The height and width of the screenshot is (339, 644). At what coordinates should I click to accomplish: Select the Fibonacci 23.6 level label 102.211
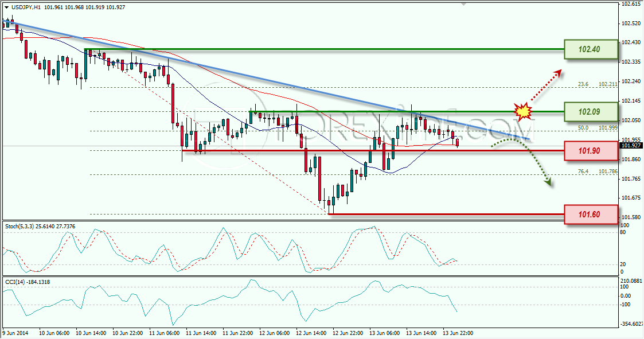(x=598, y=84)
